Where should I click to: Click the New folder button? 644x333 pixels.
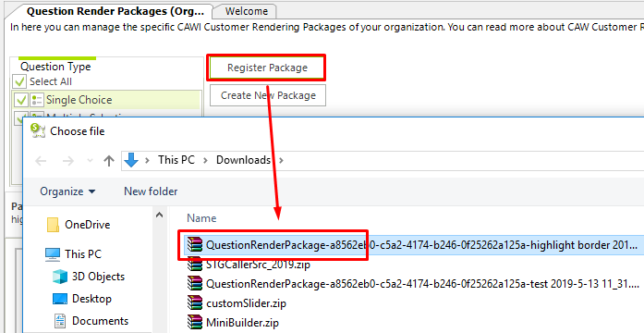tap(151, 191)
